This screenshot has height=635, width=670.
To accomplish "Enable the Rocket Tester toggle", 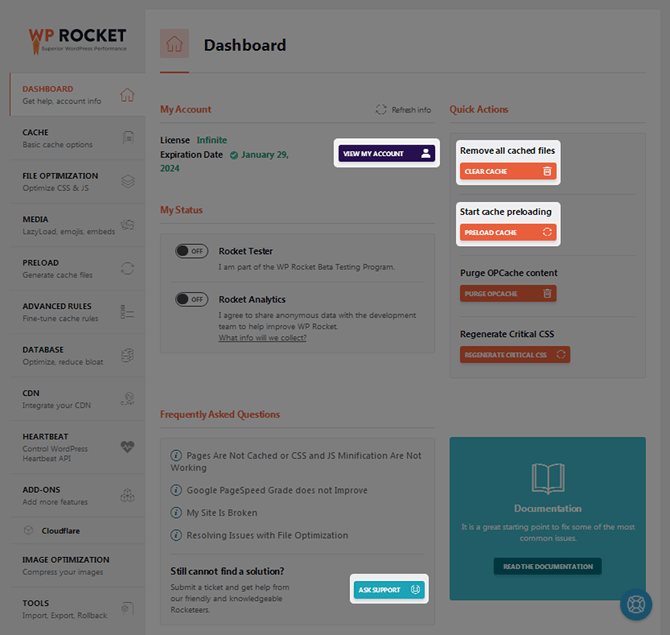I will click(x=191, y=251).
